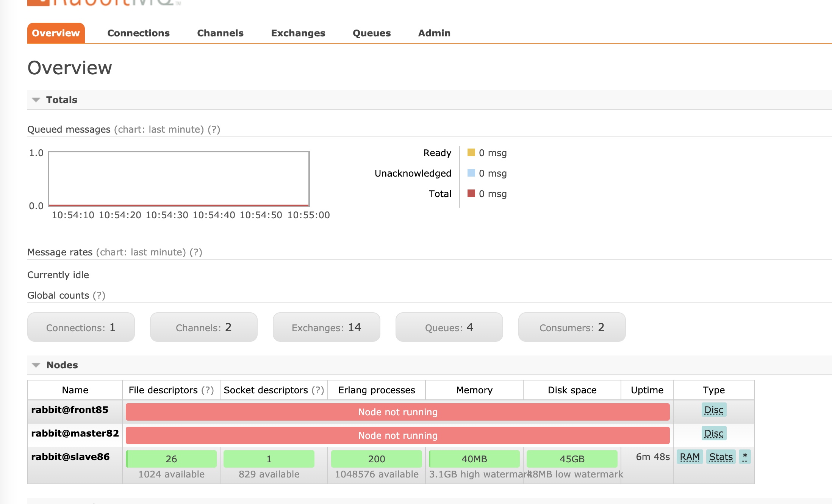Collapse the Totals section
Image resolution: width=832 pixels, height=504 pixels.
coord(62,100)
